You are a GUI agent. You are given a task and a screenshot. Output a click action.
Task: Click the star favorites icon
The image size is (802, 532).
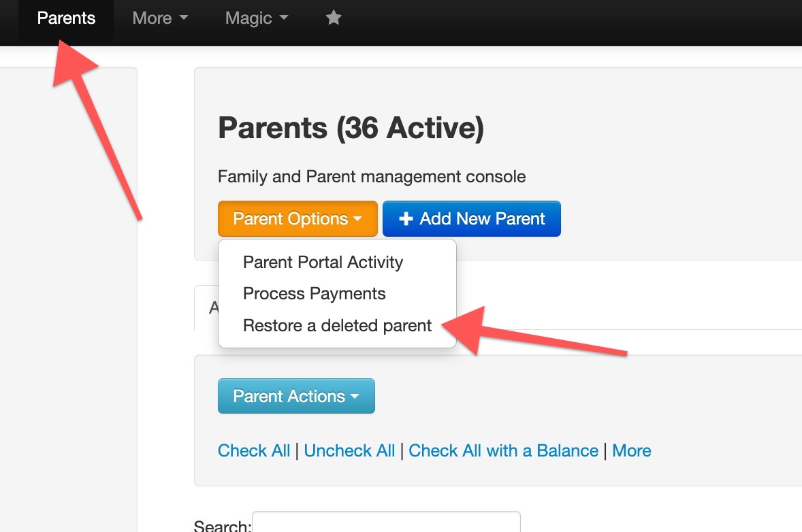point(334,18)
